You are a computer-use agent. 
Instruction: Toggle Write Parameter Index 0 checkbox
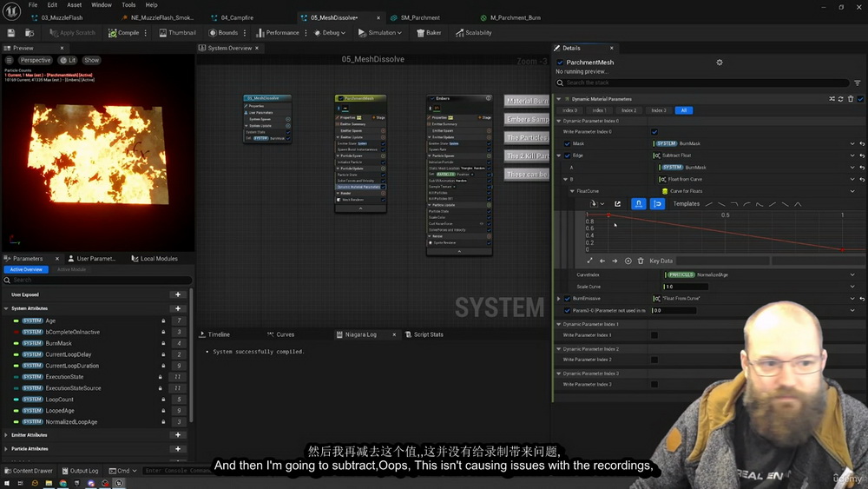point(654,132)
